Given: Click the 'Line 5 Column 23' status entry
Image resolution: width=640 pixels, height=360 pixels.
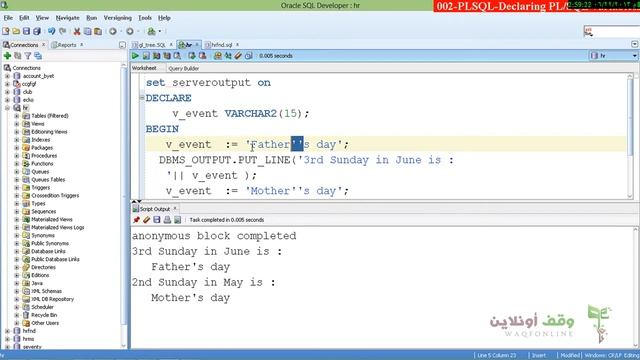Looking at the screenshot, I should point(496,356).
